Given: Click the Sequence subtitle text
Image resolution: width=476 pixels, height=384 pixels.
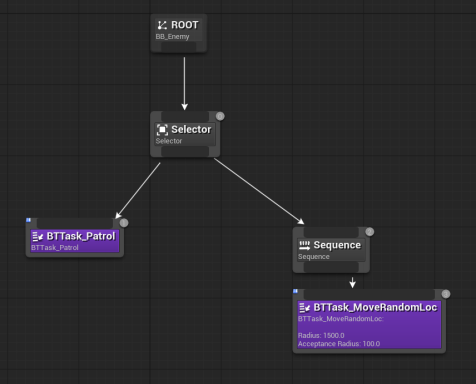Looking at the screenshot, I should click(314, 257).
